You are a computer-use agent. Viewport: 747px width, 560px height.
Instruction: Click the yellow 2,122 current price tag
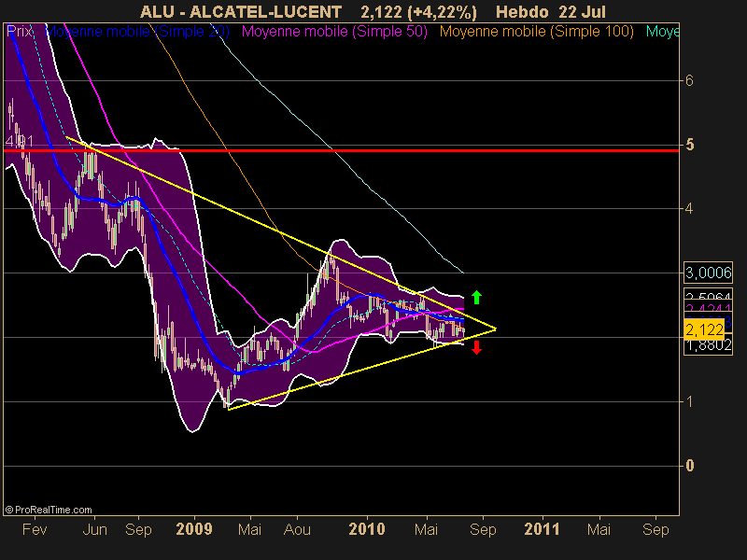[x=704, y=329]
